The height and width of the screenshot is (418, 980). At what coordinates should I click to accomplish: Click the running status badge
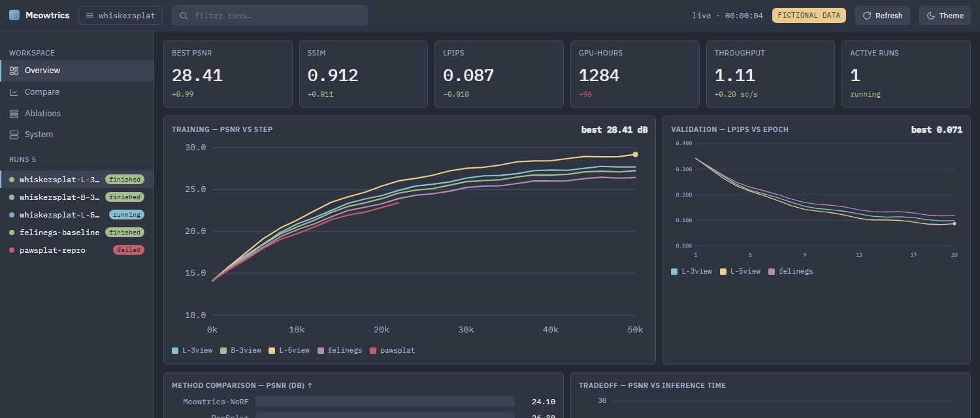pyautogui.click(x=127, y=215)
